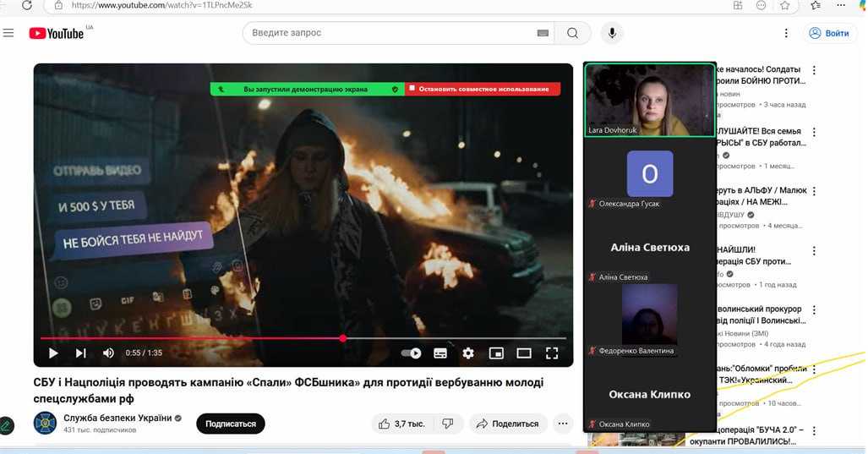
Task: Toggle the autoplay switch in player
Action: point(412,353)
